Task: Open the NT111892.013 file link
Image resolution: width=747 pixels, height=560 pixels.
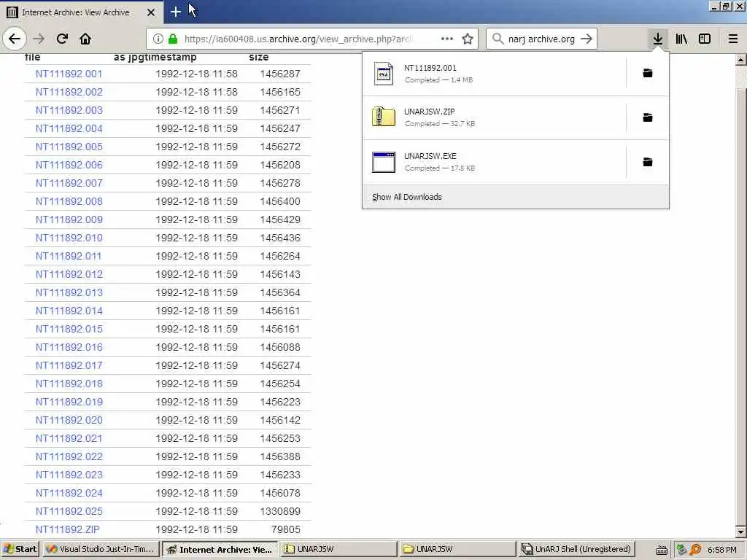Action: click(69, 292)
